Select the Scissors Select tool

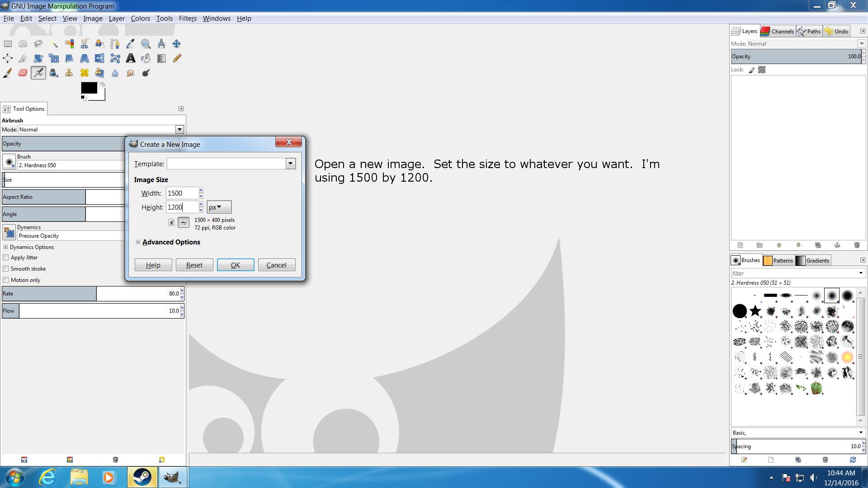coord(85,44)
